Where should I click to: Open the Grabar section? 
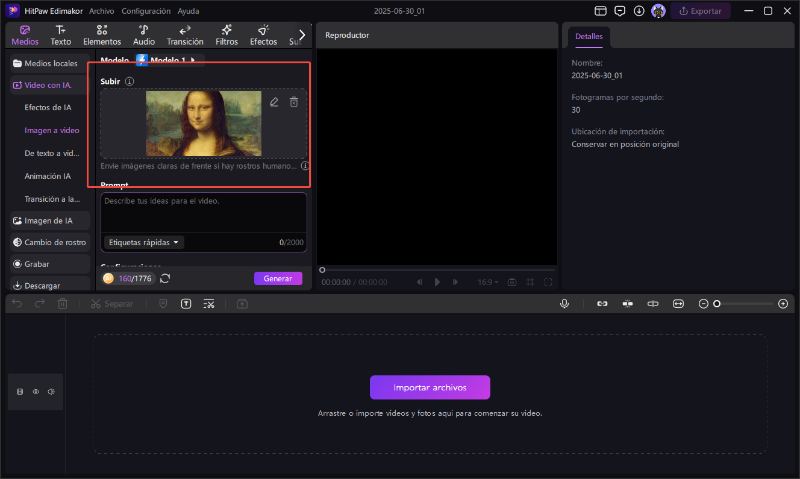50,264
